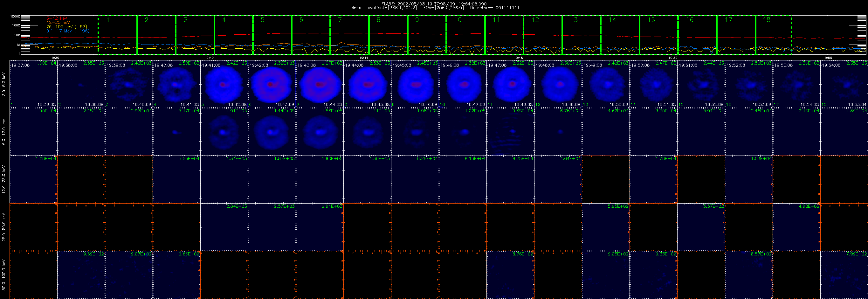Open the 50.0-100.0 keV image labeled 9.69E+02

click(81, 275)
